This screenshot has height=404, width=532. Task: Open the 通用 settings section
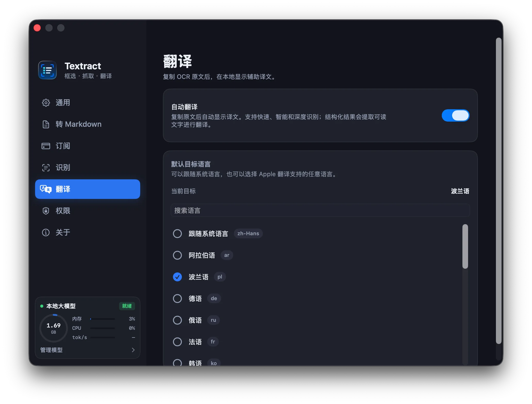(x=88, y=103)
